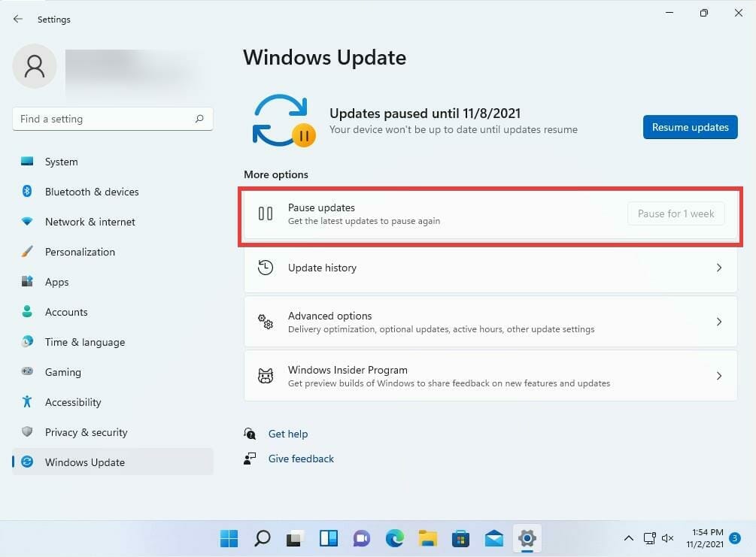Click the Windows Update sync icon in sidebar
The width and height of the screenshot is (756, 557).
pyautogui.click(x=27, y=462)
